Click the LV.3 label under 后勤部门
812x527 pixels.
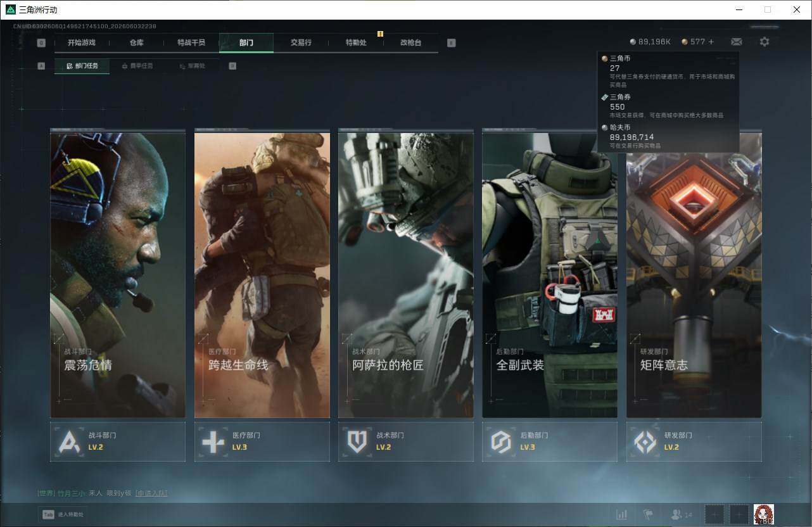528,447
